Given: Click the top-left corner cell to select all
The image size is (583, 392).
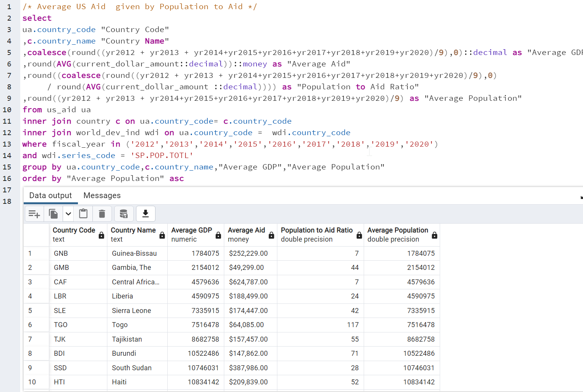Looking at the screenshot, I should 36,235.
